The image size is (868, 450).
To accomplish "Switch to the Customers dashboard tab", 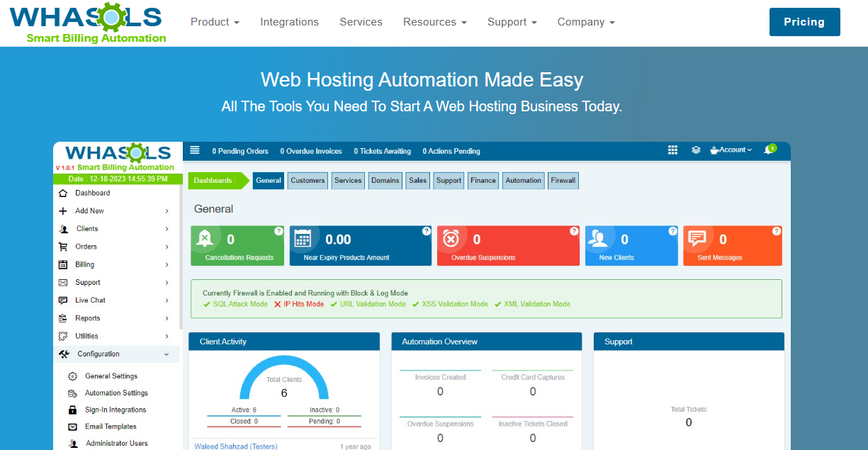I will [x=308, y=181].
